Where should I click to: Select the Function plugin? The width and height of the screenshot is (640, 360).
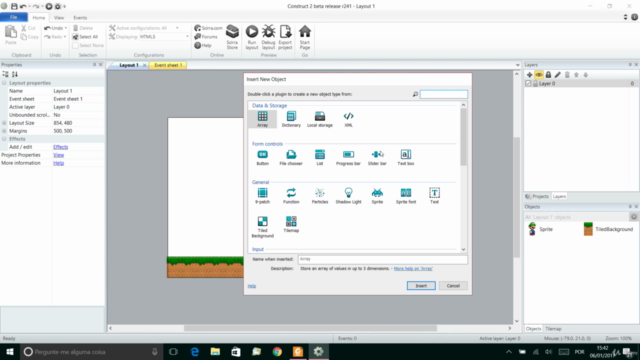[291, 196]
